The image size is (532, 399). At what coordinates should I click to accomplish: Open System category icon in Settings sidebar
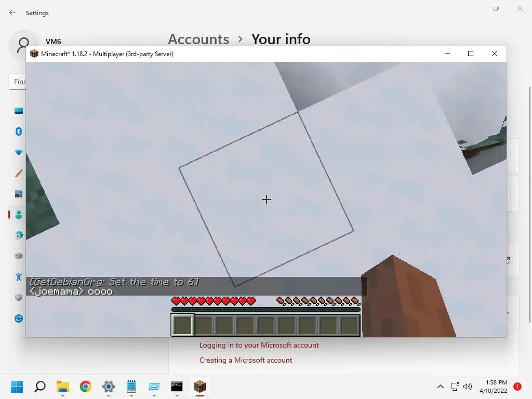pos(19,111)
